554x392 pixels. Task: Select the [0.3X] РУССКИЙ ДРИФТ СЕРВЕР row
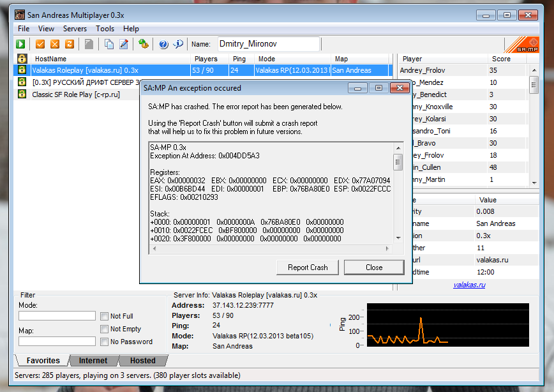tap(85, 82)
